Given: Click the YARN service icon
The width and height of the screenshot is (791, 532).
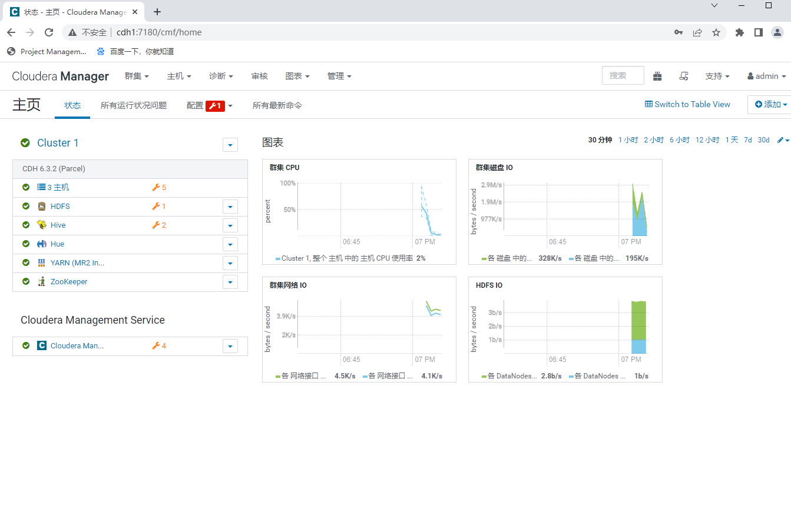Looking at the screenshot, I should click(x=42, y=262).
